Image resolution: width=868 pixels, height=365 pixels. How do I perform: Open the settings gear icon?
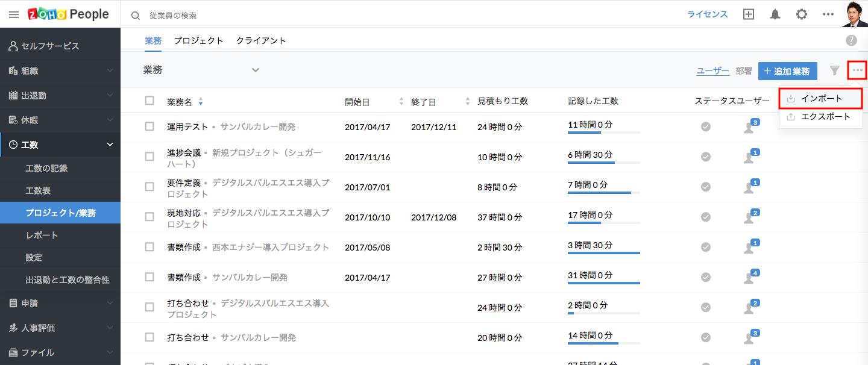pos(802,14)
